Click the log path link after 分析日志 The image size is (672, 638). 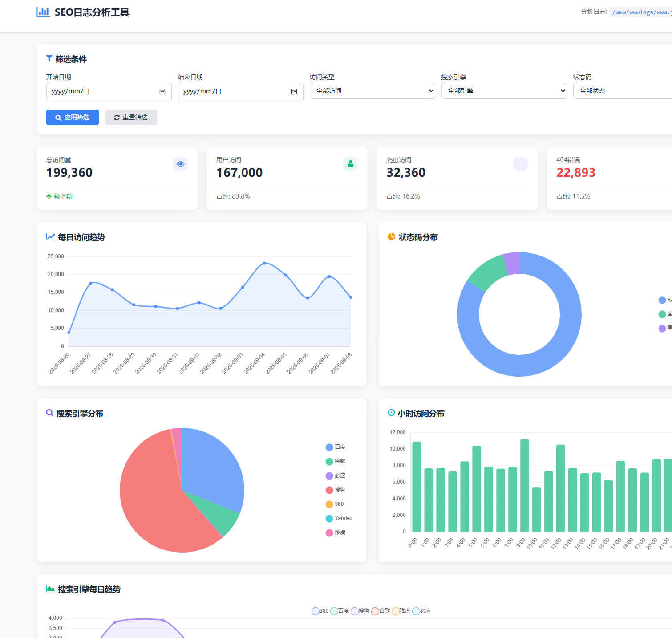(x=641, y=12)
